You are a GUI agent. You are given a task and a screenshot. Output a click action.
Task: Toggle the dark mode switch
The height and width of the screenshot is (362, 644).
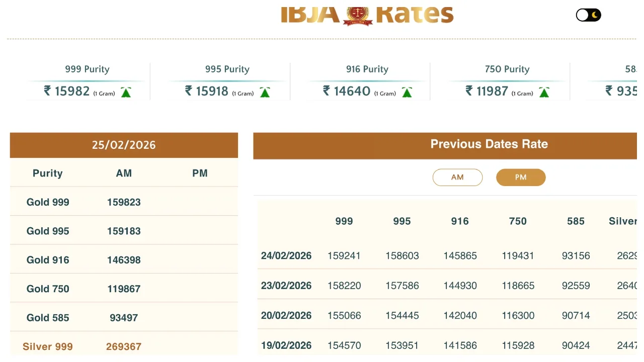pos(588,15)
